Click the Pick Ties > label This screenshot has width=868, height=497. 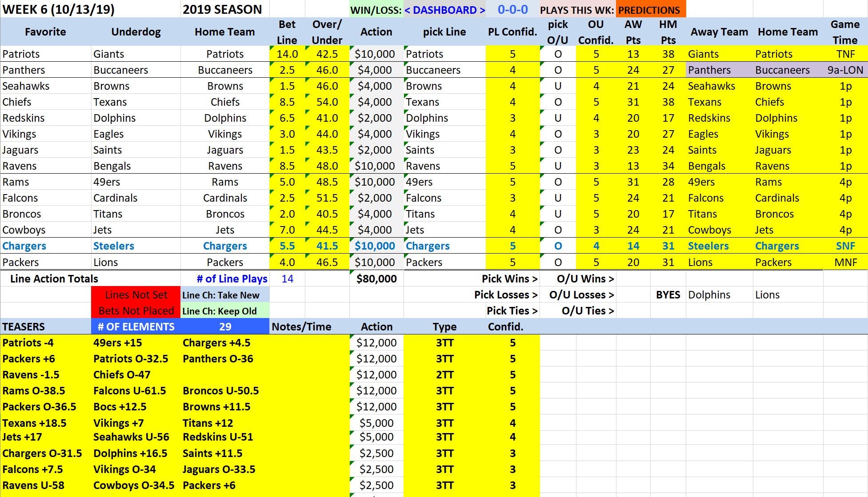pyautogui.click(x=512, y=310)
